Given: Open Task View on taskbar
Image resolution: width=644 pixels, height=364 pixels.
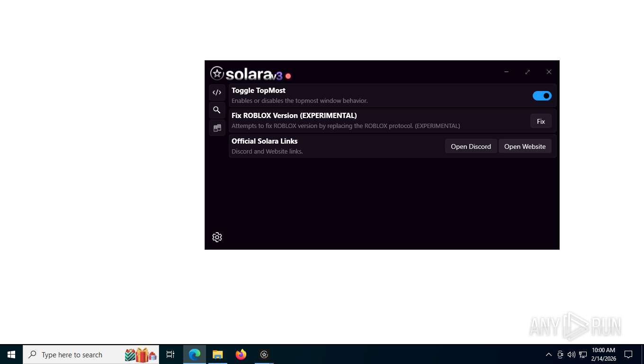Looking at the screenshot, I should (170, 355).
